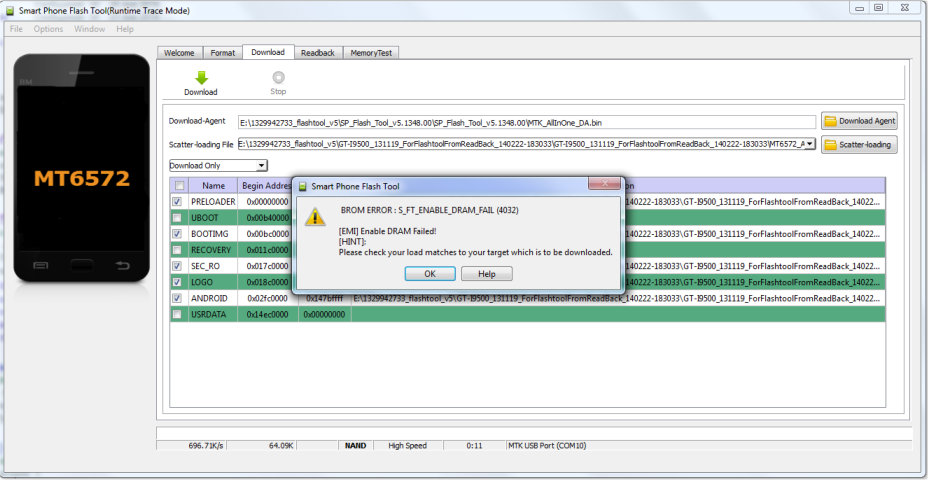Click the UBOOT row name
Screen dimensions: 928x480
click(205, 218)
